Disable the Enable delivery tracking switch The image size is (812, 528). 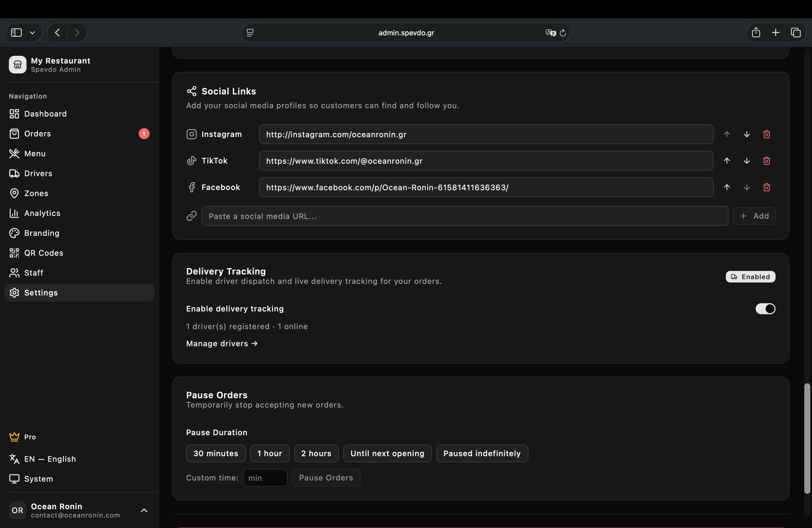tap(765, 309)
